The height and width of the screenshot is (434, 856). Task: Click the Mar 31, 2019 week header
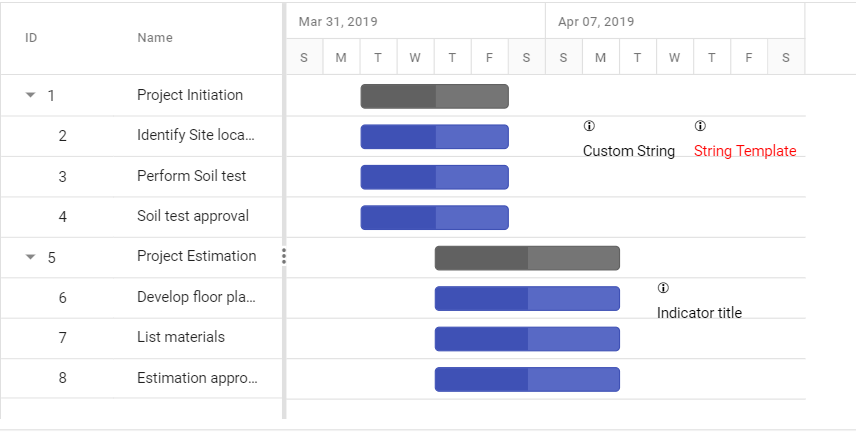[415, 21]
